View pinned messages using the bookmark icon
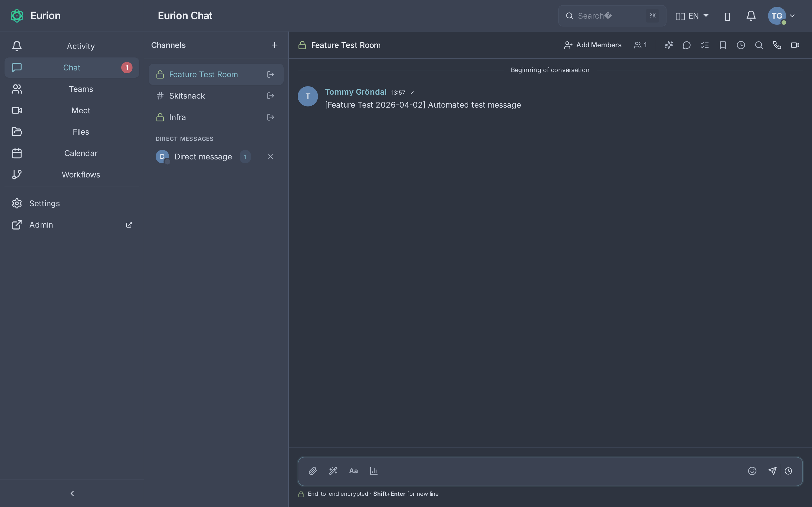The height and width of the screenshot is (507, 812). coord(723,45)
